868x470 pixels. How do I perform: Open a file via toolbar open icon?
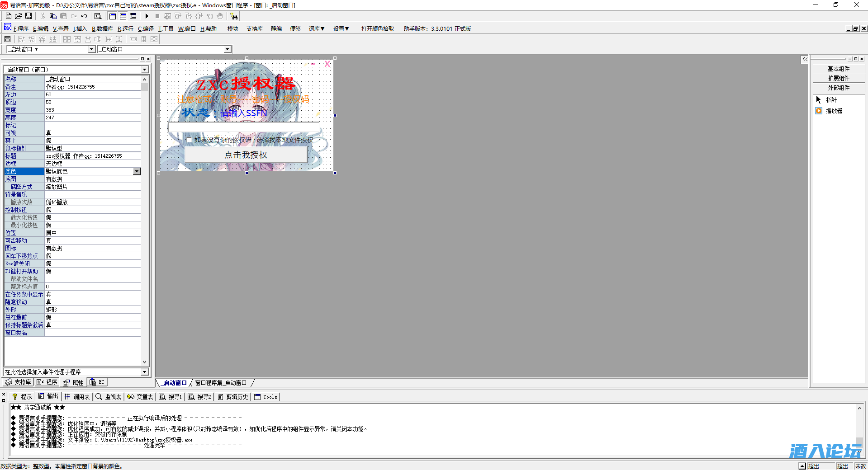tap(18, 16)
